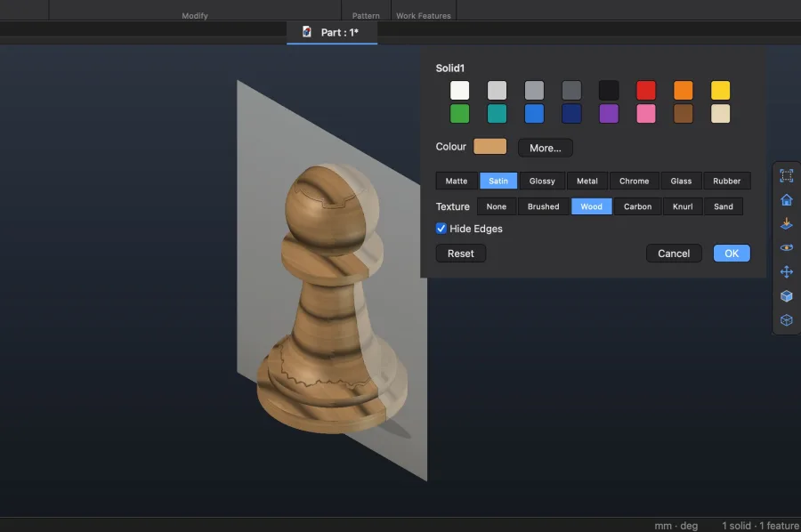Screen dimensions: 801x532
Task: Pick the yellow colour swatch
Action: (x=720, y=91)
